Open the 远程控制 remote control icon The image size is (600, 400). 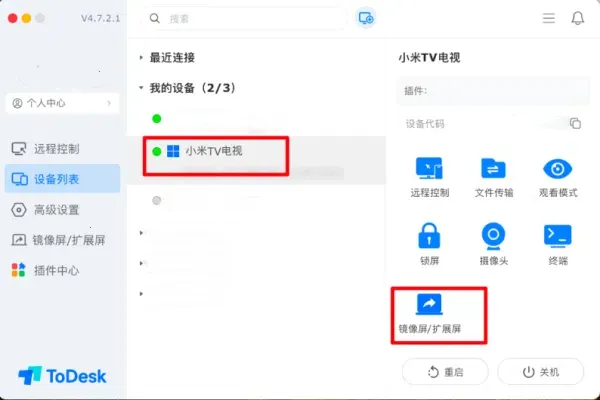tap(429, 168)
